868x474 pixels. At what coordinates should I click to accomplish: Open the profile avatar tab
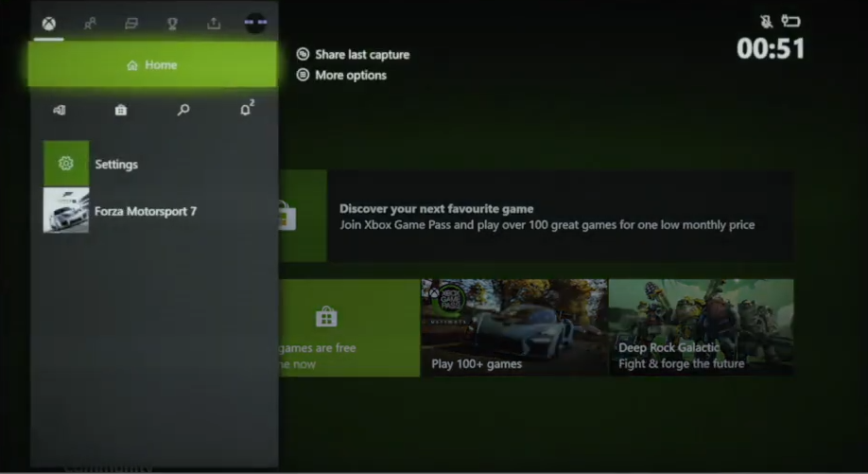pos(255,23)
